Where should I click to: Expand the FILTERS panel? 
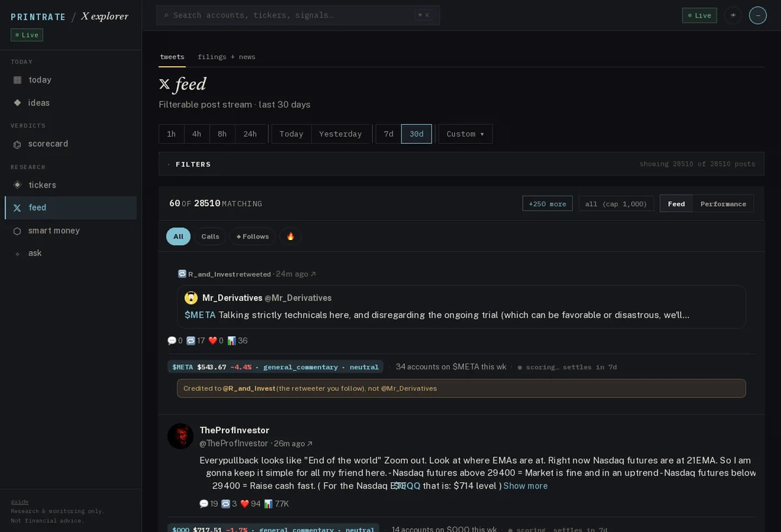click(x=461, y=164)
